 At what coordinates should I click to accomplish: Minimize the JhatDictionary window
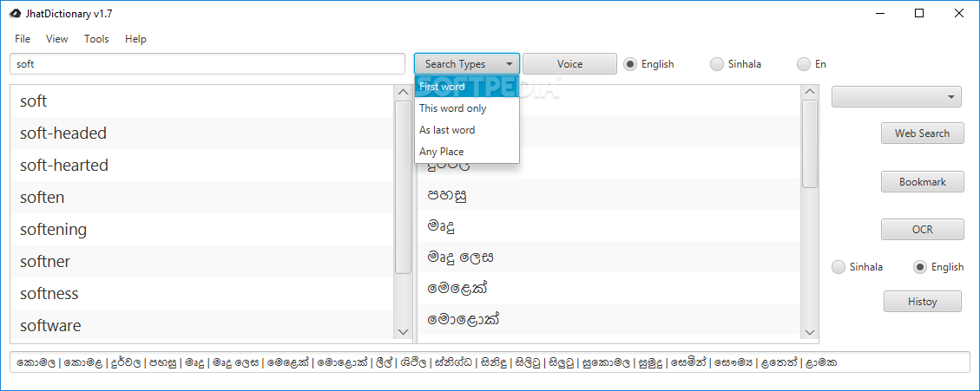click(x=881, y=13)
